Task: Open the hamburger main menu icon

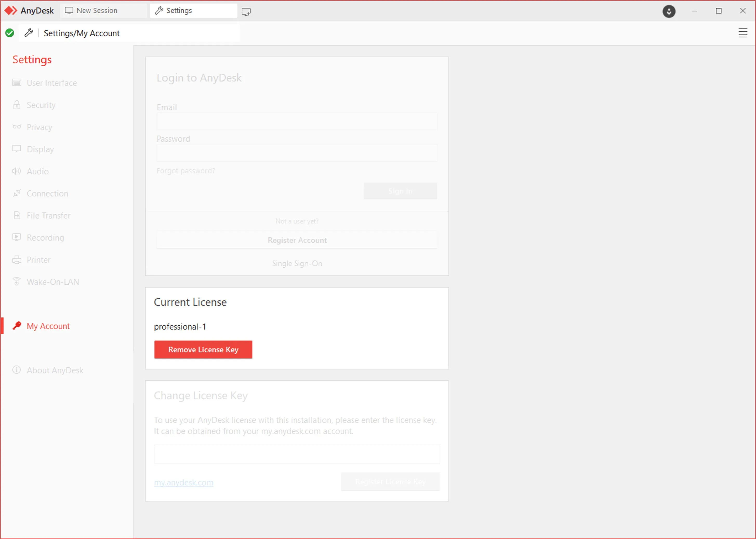Action: click(742, 33)
